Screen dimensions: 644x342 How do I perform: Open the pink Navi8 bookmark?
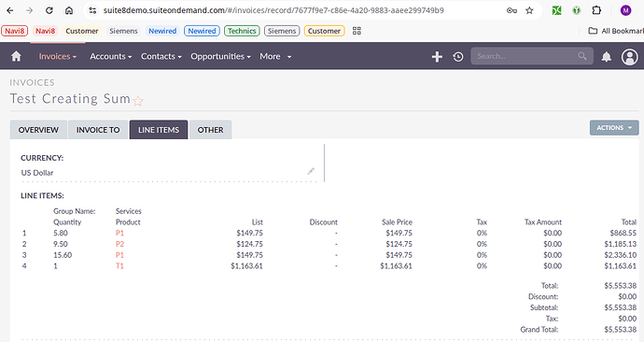[x=45, y=31]
